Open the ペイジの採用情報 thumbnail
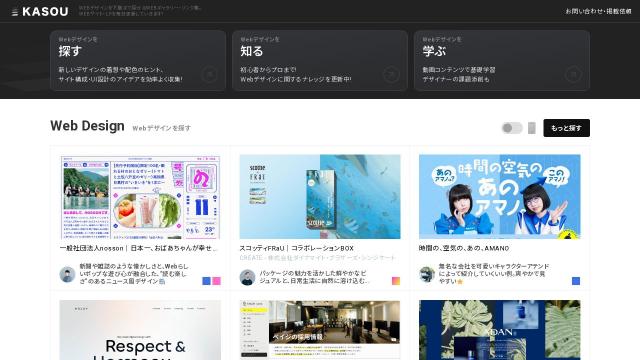The image size is (640, 360). [x=320, y=330]
